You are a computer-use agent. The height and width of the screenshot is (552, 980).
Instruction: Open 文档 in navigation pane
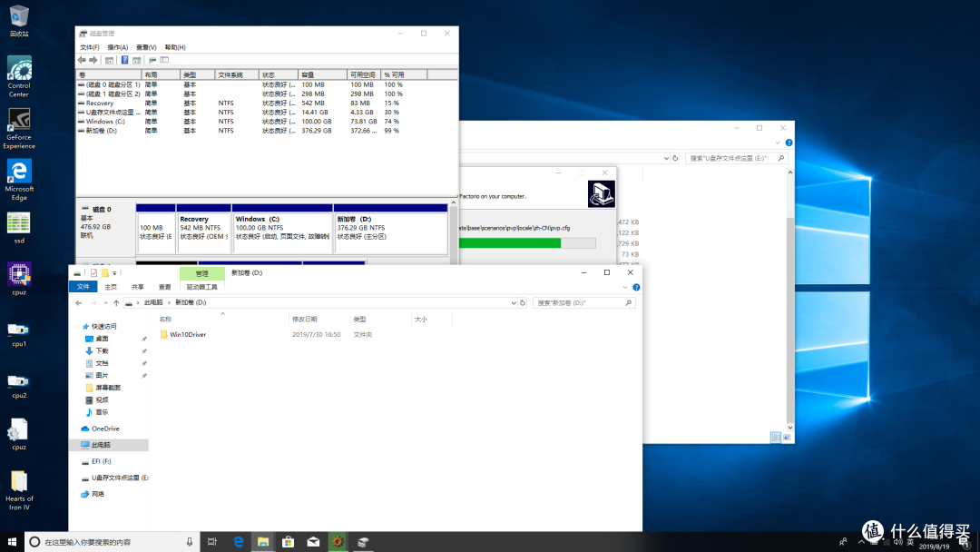click(x=102, y=363)
